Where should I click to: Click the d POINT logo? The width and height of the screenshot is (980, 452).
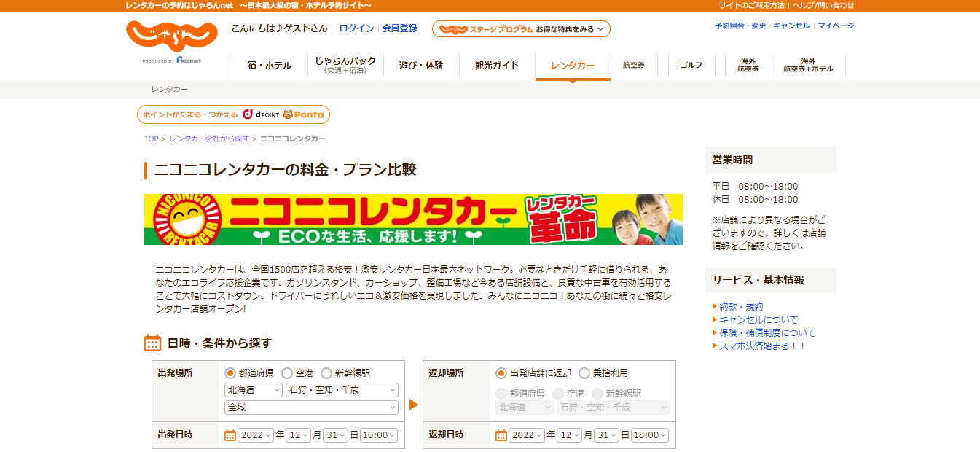tap(261, 114)
